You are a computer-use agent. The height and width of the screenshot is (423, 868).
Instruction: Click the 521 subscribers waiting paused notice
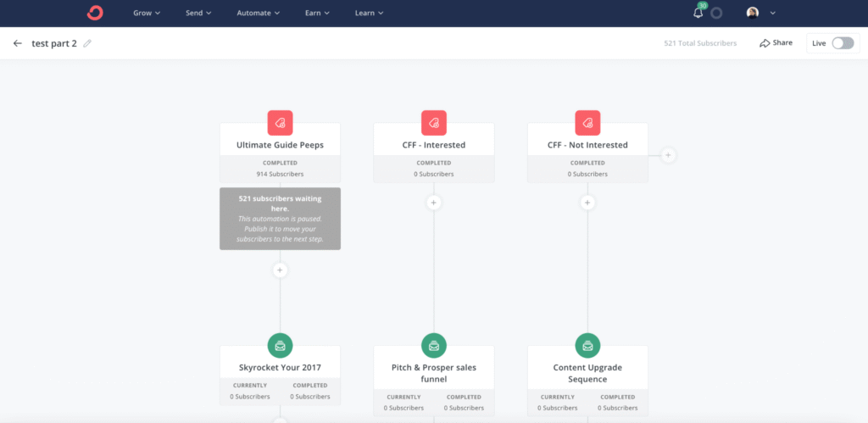[280, 219]
